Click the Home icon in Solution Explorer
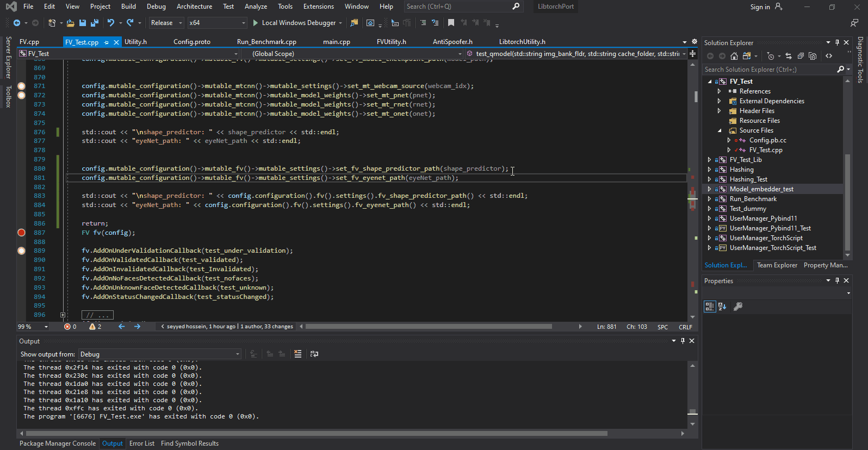The height and width of the screenshot is (450, 868). coord(734,56)
